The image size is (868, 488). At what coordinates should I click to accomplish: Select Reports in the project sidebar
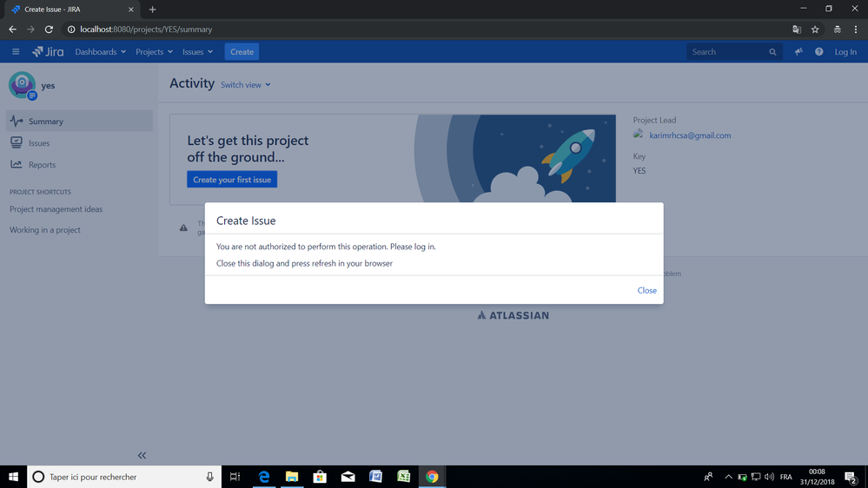pyautogui.click(x=79, y=164)
